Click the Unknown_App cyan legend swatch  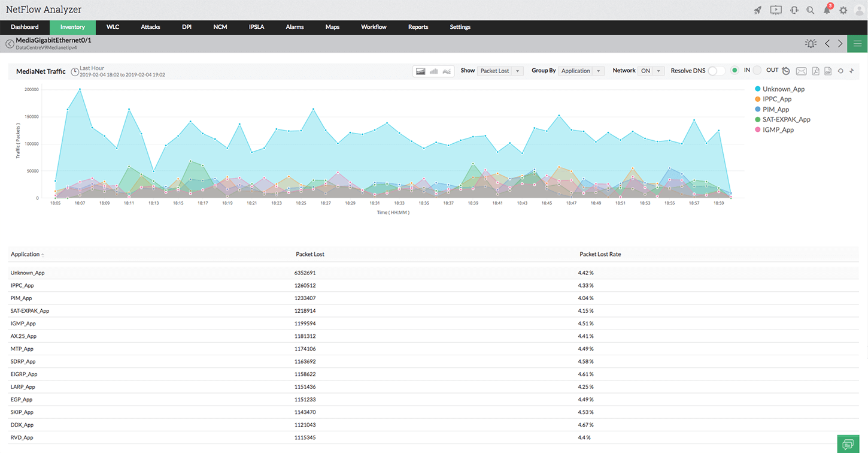pos(758,89)
